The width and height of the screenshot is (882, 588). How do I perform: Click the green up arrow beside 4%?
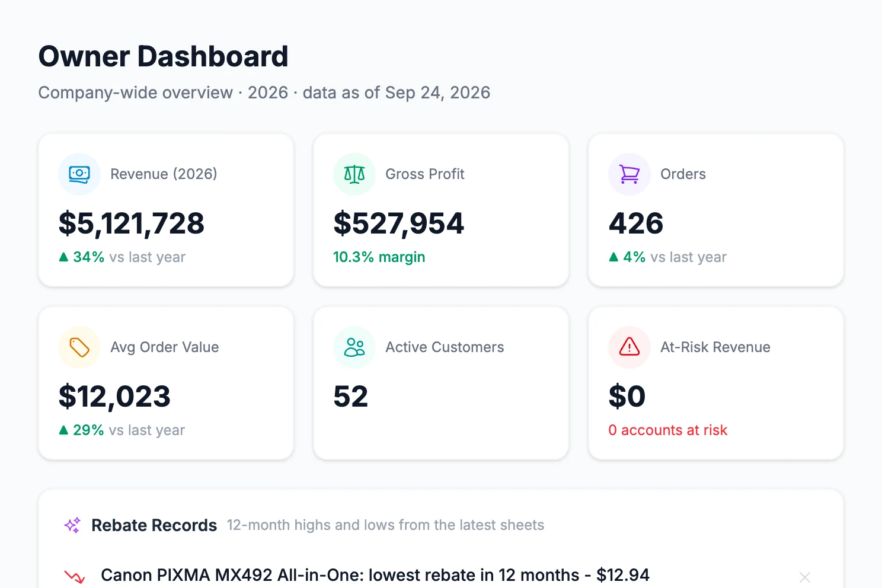click(614, 257)
